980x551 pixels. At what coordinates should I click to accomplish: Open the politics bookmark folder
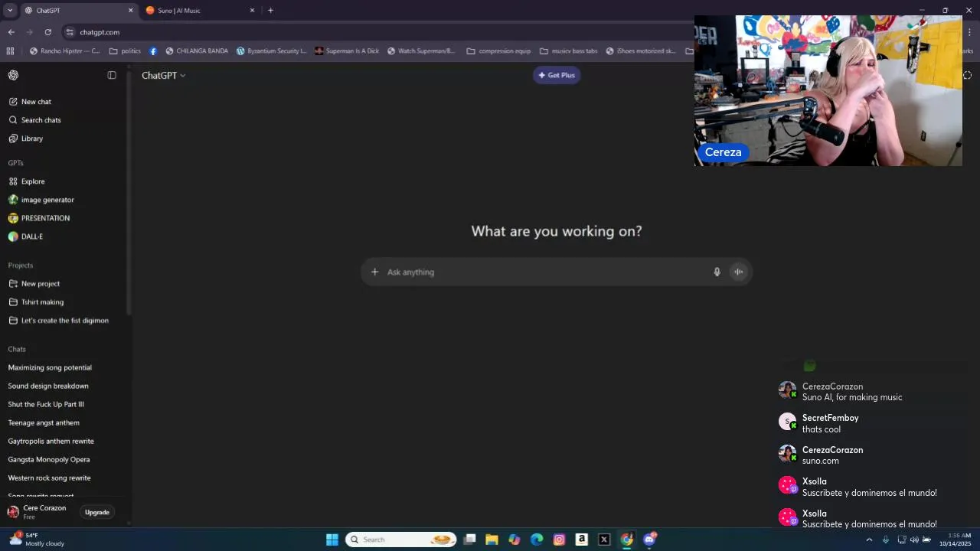(125, 51)
